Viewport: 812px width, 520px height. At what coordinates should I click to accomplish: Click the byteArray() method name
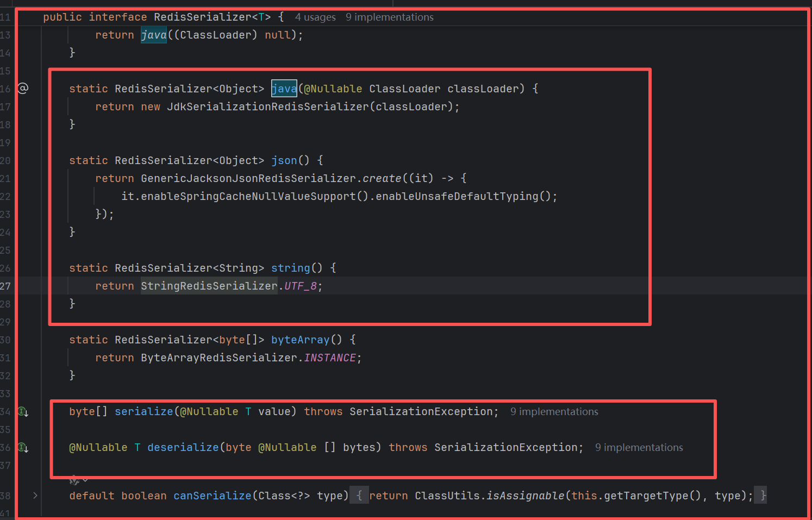[301, 340]
